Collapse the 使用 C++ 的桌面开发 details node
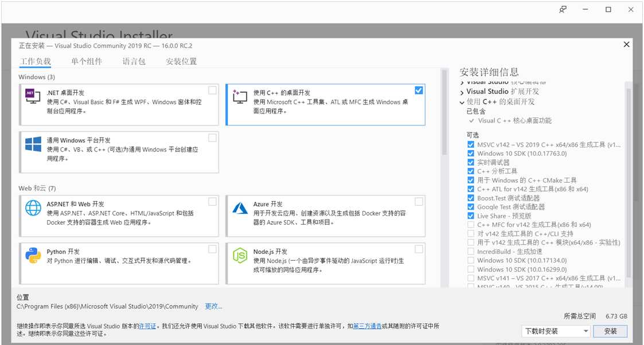 point(462,102)
